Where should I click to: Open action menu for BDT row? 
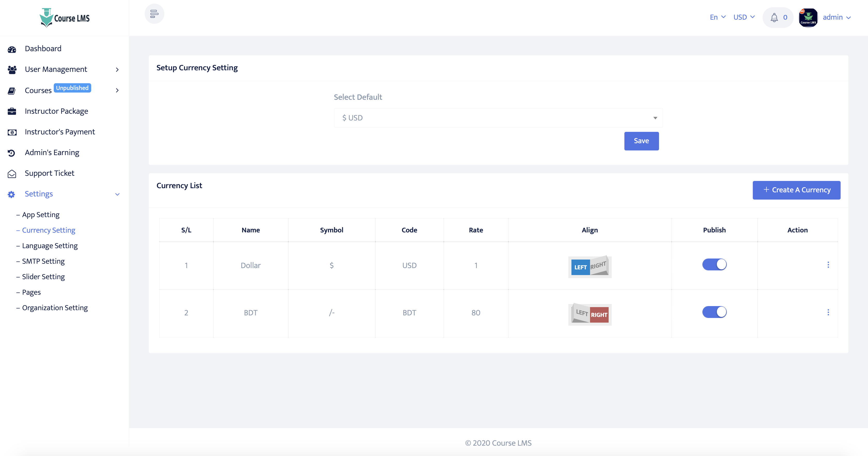click(x=828, y=312)
